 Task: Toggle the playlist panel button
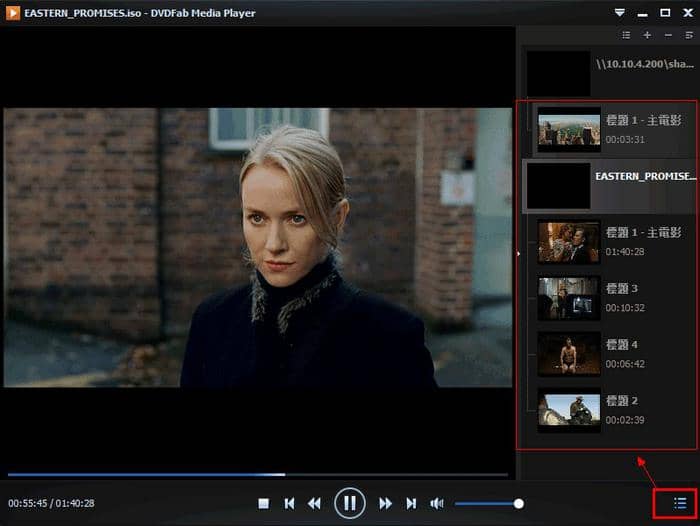click(x=679, y=504)
